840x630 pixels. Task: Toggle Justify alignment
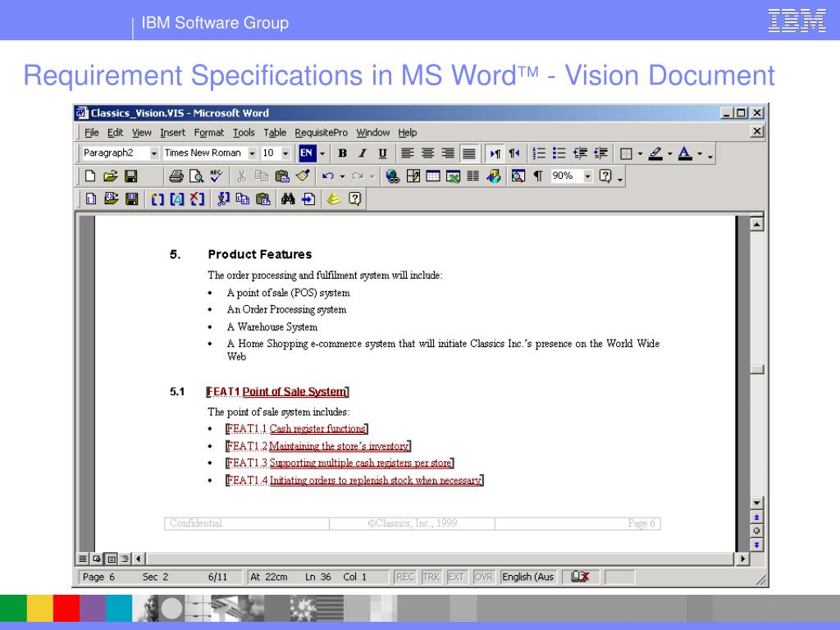(x=468, y=153)
